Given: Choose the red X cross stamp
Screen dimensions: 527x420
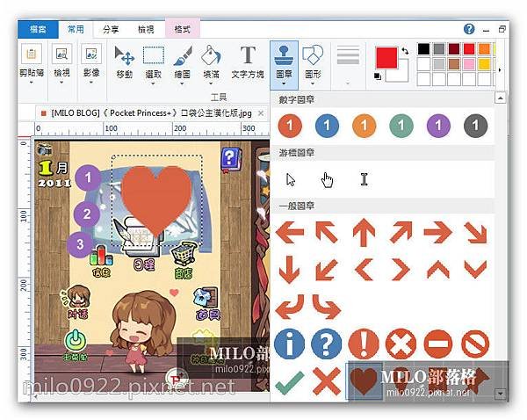Looking at the screenshot, I should click(327, 381).
